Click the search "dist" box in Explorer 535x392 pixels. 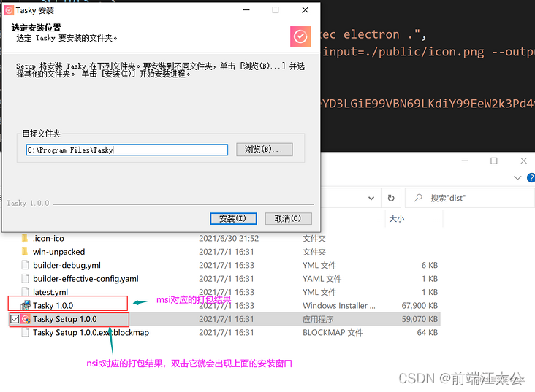pos(470,198)
